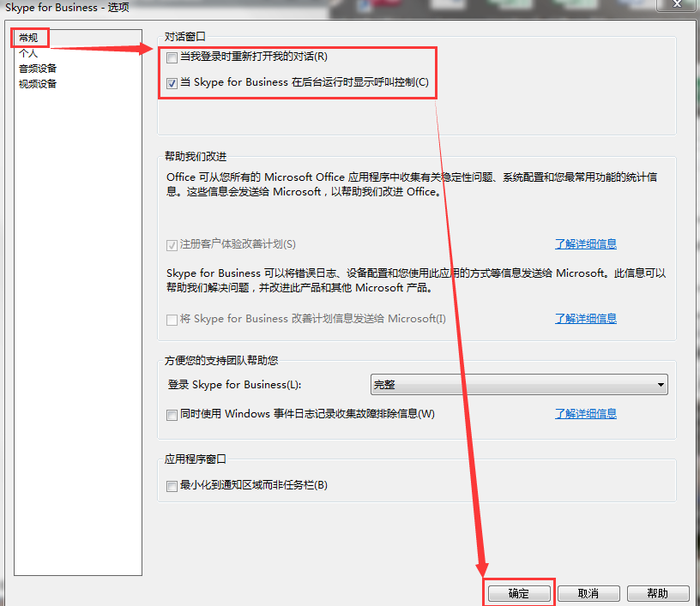The height and width of the screenshot is (606, 700).
Task: Tick 将 Skype for Business 改善计划信息发送给 Microsoft
Action: tap(172, 320)
